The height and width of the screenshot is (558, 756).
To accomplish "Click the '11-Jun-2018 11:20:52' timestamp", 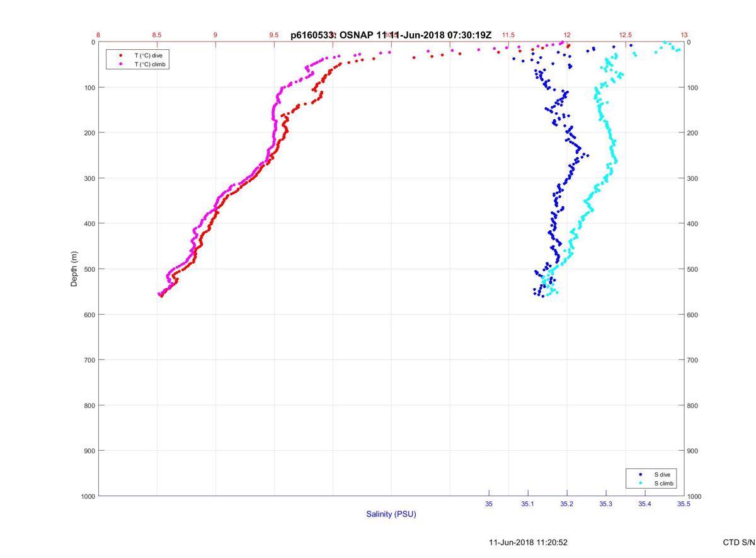I will pos(528,542).
